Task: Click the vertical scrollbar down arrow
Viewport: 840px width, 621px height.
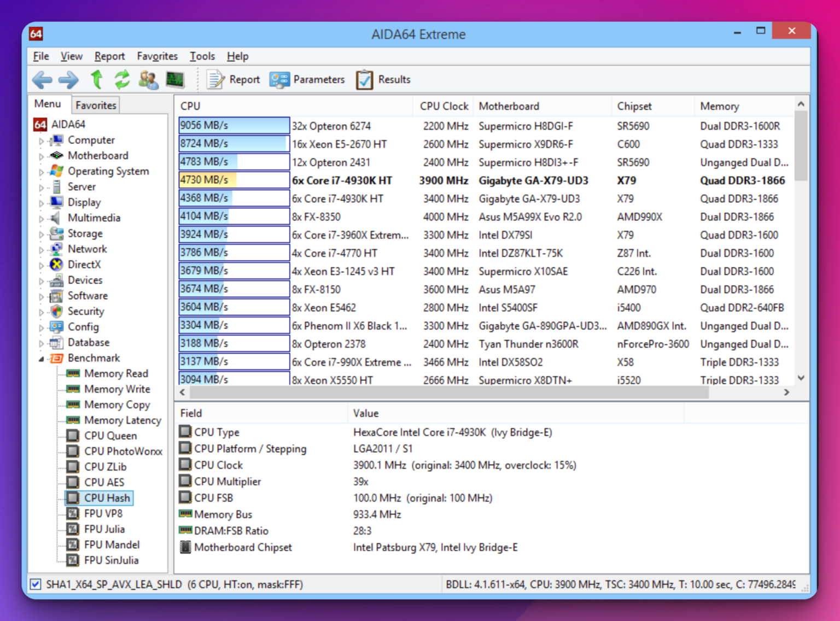Action: [801, 378]
